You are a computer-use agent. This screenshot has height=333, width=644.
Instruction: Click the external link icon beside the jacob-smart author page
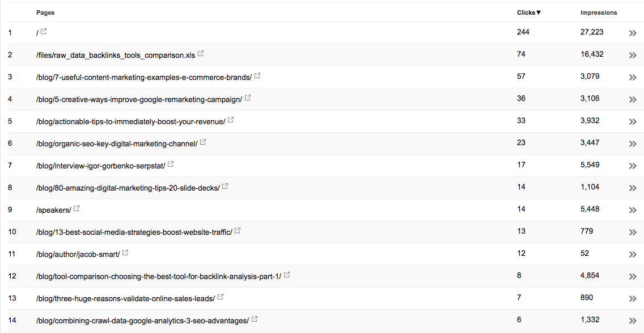[124, 252]
